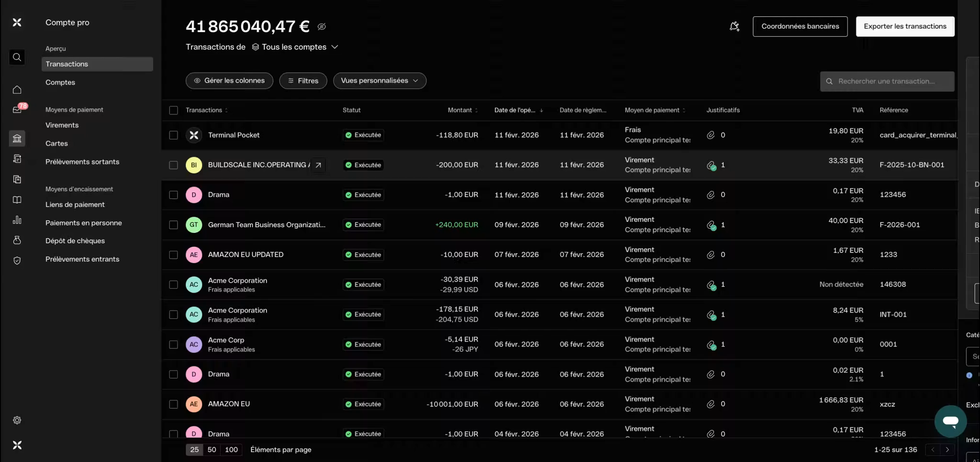The width and height of the screenshot is (980, 462).
Task: Open the settings gear icon
Action: [x=17, y=420]
